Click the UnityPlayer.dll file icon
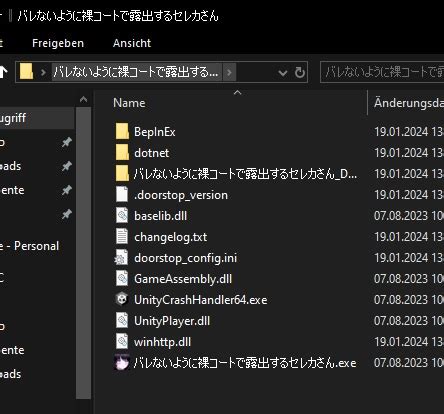This screenshot has width=444, height=414. 122,320
